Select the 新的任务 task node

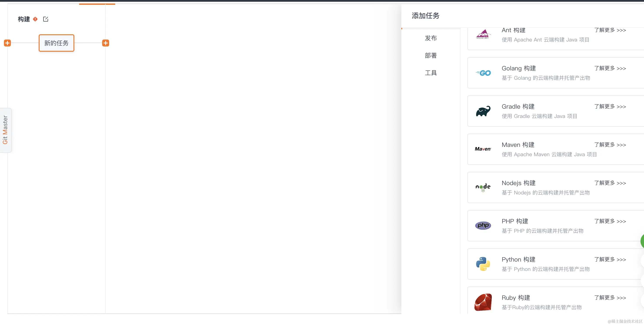pos(57,43)
